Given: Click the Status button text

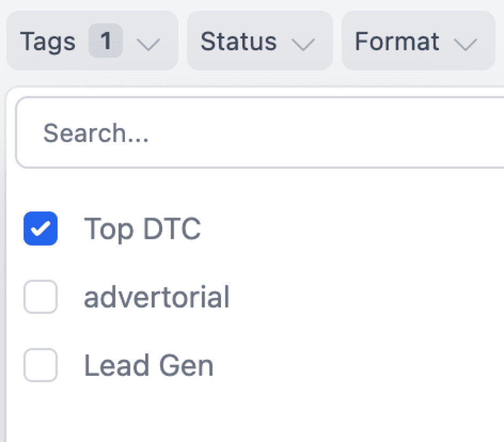Looking at the screenshot, I should pos(238,41).
